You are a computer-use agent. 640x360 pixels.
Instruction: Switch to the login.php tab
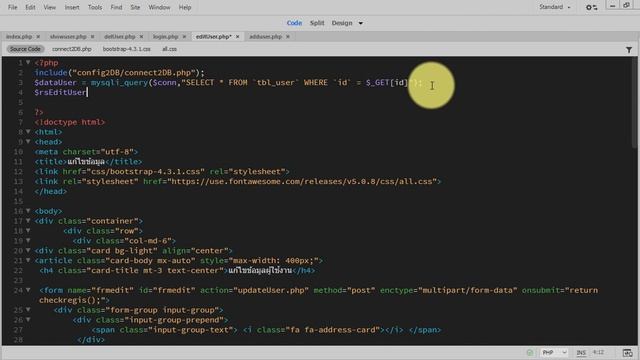tap(165, 37)
